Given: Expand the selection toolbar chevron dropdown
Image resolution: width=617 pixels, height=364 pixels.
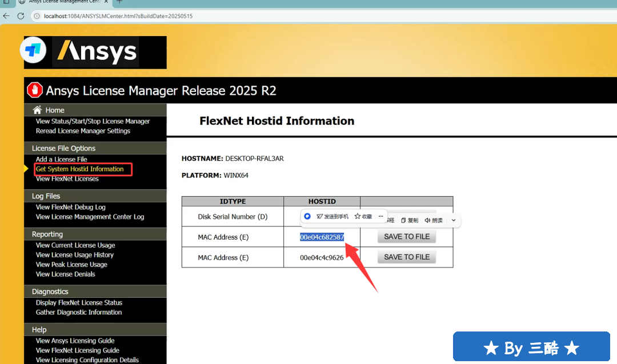Looking at the screenshot, I should coord(454,221).
